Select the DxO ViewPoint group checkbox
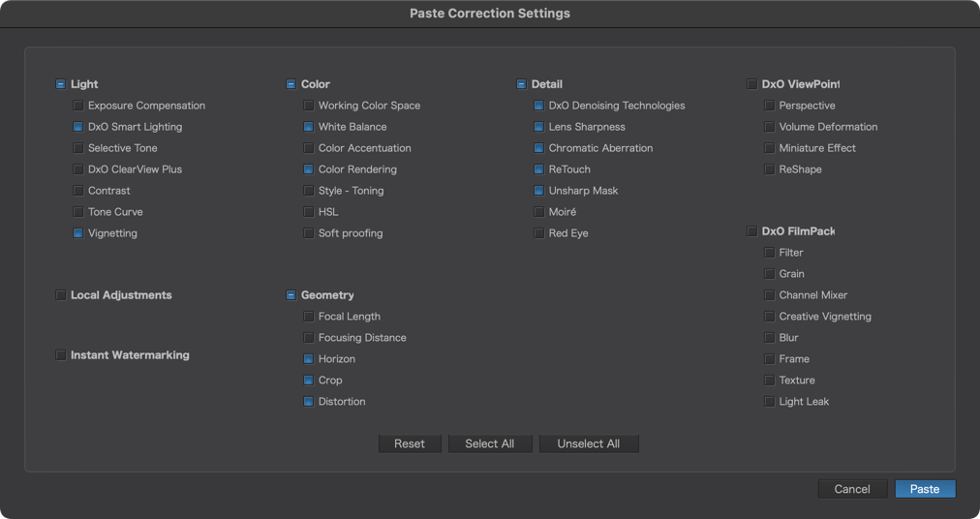This screenshot has height=519, width=980. pyautogui.click(x=751, y=84)
